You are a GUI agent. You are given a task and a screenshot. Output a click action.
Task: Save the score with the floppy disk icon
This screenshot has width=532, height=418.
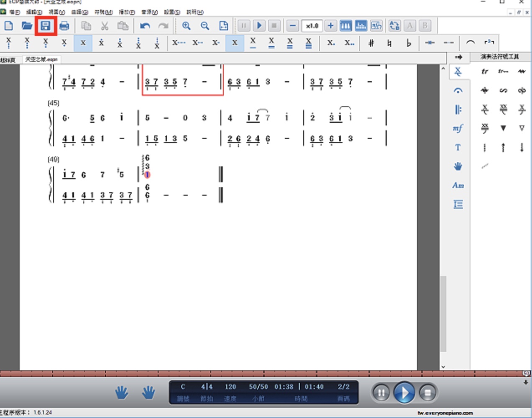(45, 26)
